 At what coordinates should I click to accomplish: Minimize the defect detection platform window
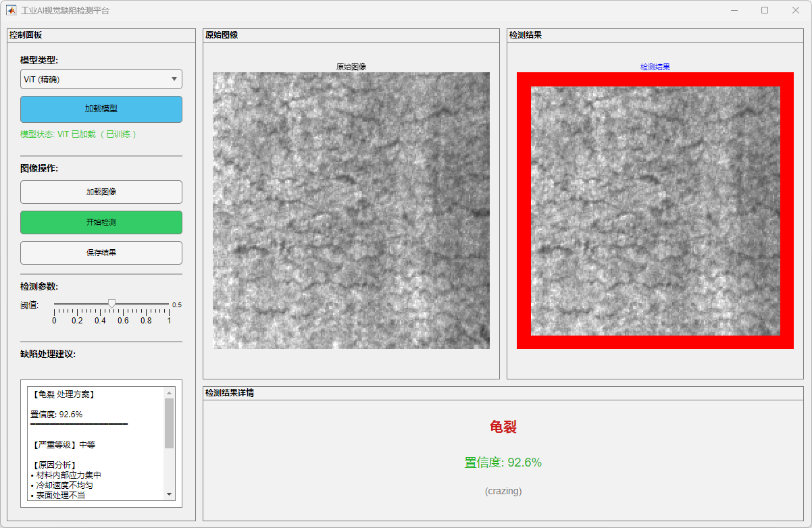point(733,10)
